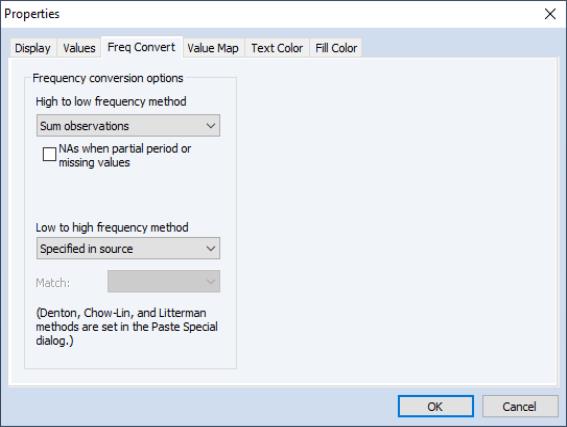Click the Sum observations combo box text
Screen dimensions: 567x427
(x=85, y=126)
